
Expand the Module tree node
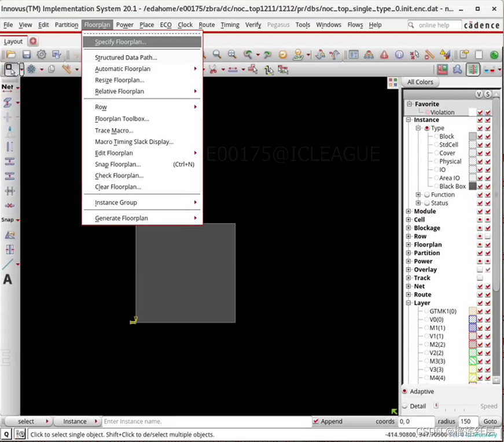pos(409,211)
